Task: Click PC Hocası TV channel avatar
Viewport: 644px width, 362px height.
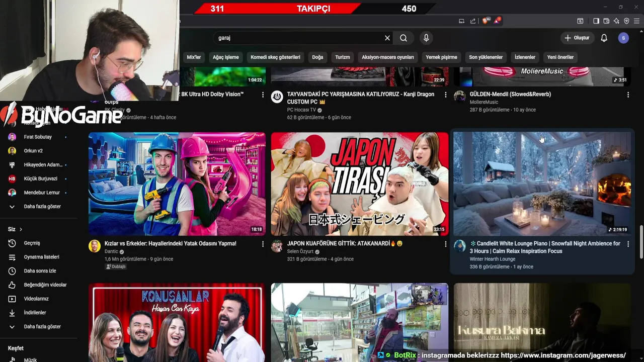Action: [277, 97]
